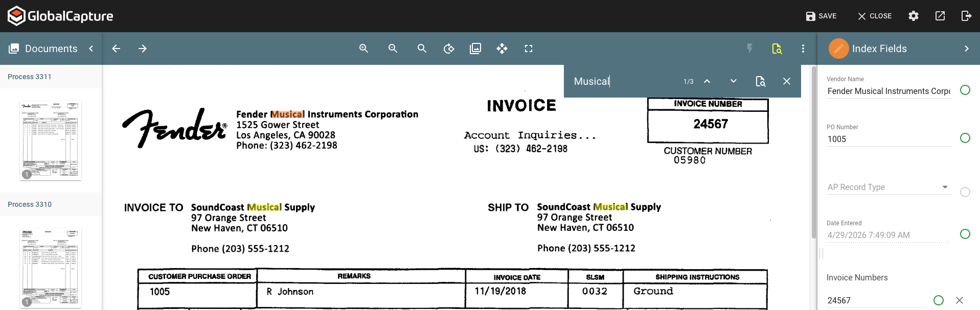The height and width of the screenshot is (310, 980).
Task: Open the Process 3311 document thumbnail
Action: coord(51,140)
